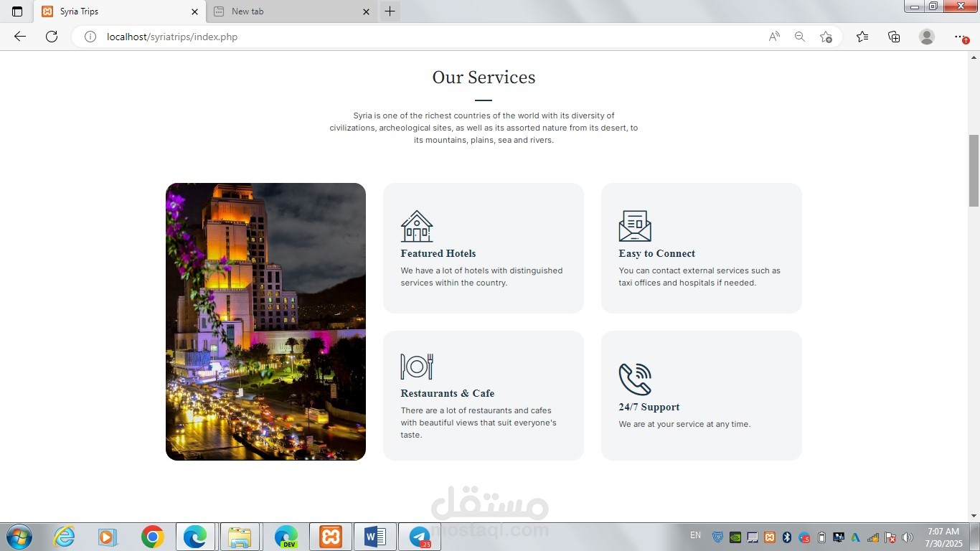Click the scrollbar up arrow
This screenshot has height=551, width=980.
[x=974, y=57]
